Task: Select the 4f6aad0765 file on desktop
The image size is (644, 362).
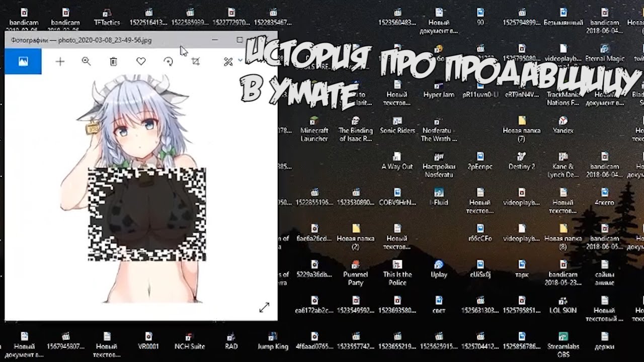Action: click(314, 341)
